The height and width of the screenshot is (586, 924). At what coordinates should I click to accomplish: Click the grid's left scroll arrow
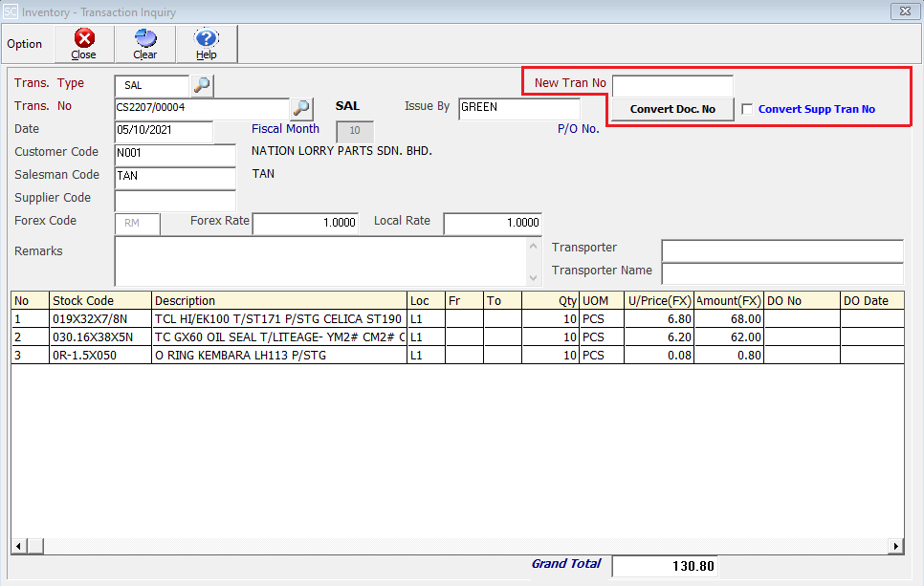(x=19, y=546)
